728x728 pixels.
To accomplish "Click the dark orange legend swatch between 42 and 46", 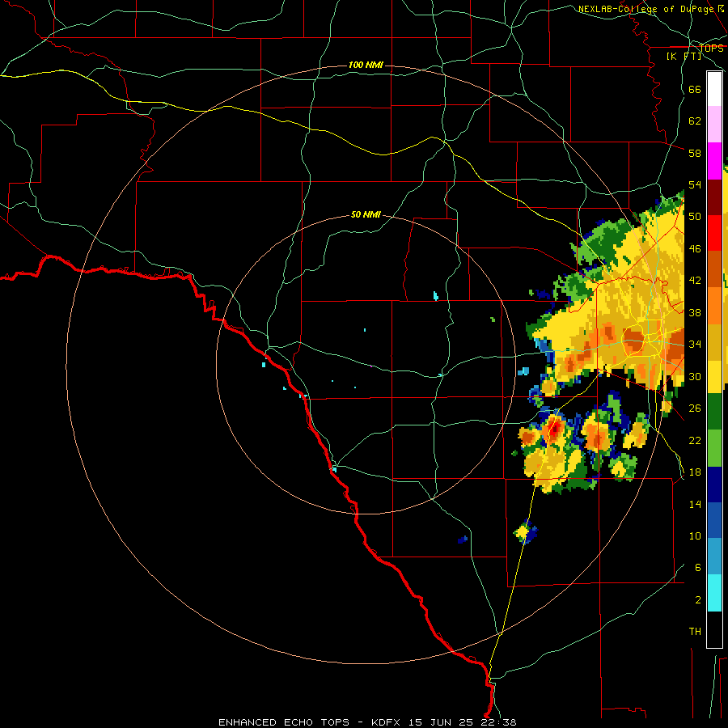I will point(714,269).
